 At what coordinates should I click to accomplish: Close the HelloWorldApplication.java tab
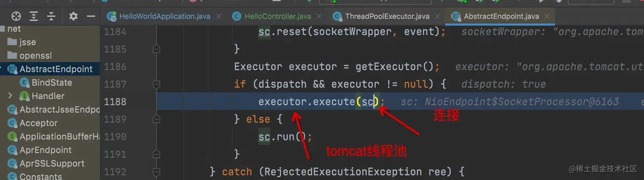(218, 17)
